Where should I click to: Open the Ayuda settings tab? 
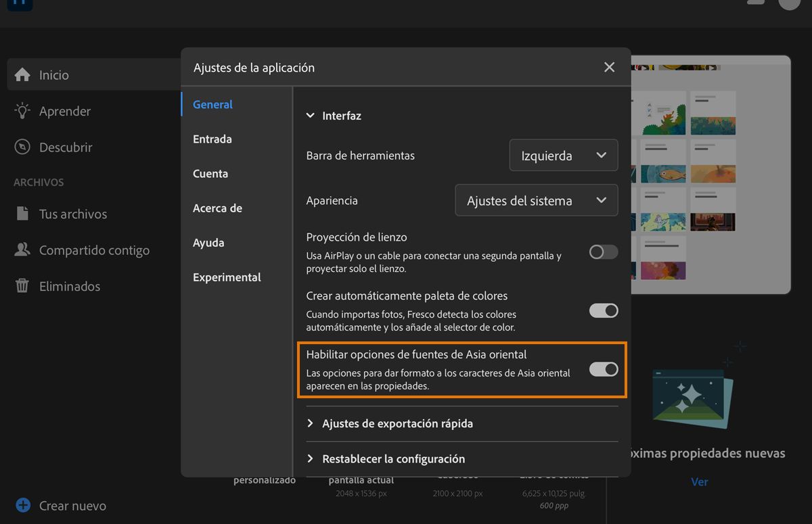[208, 242]
